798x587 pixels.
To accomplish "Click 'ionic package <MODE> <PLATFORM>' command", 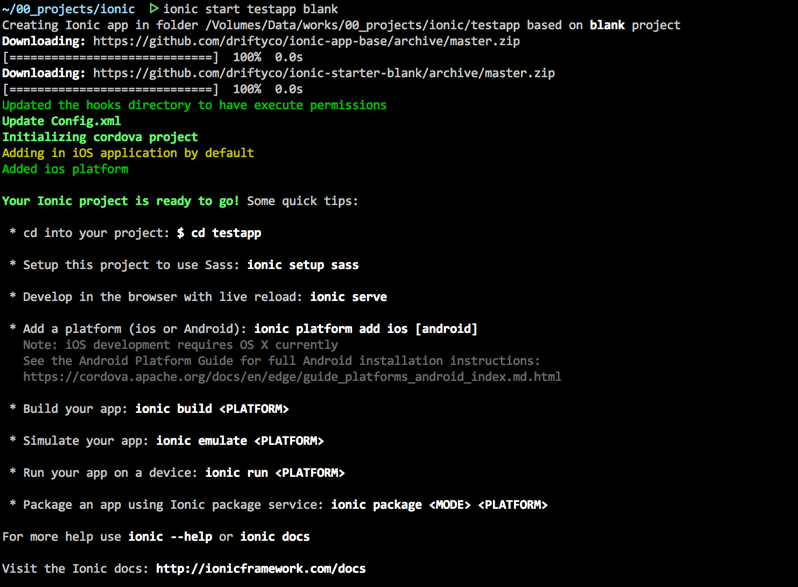I will [439, 505].
